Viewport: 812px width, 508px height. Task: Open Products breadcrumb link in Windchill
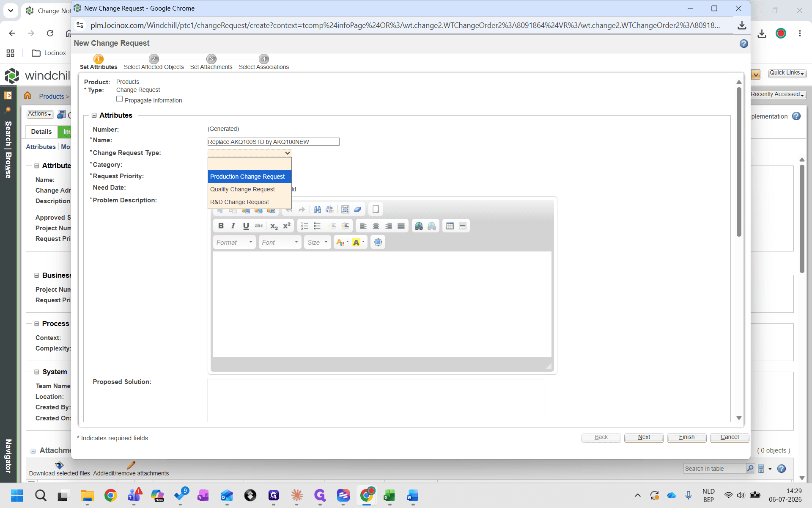52,97
